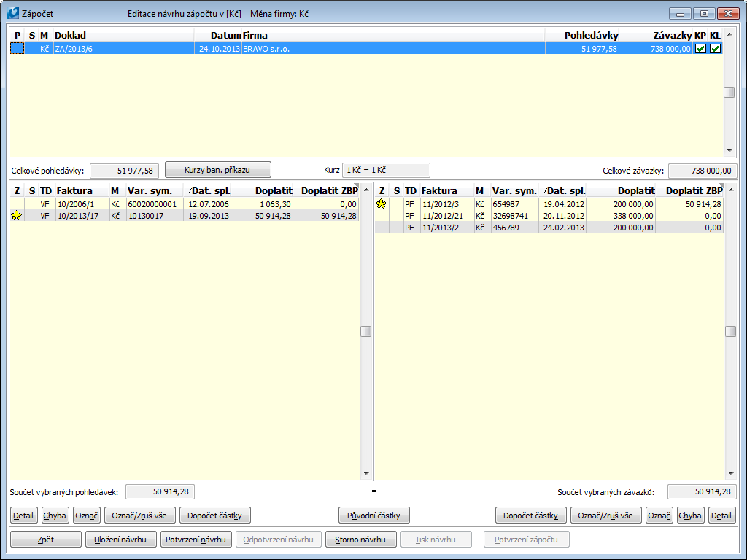Select receivable invoice 10/2013/17
Image resolution: width=747 pixels, height=560 pixels.
[185, 216]
